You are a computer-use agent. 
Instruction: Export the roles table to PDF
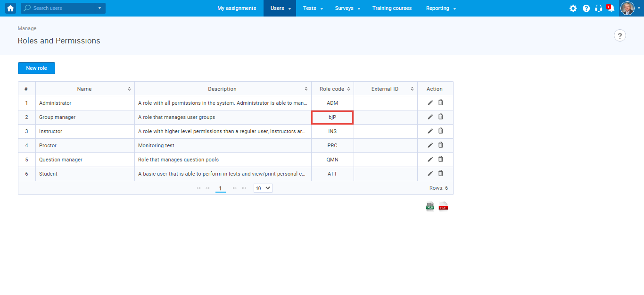(x=443, y=206)
